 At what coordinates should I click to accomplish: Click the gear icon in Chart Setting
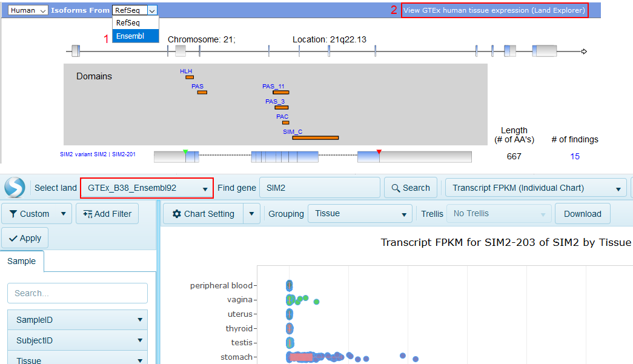pos(176,214)
